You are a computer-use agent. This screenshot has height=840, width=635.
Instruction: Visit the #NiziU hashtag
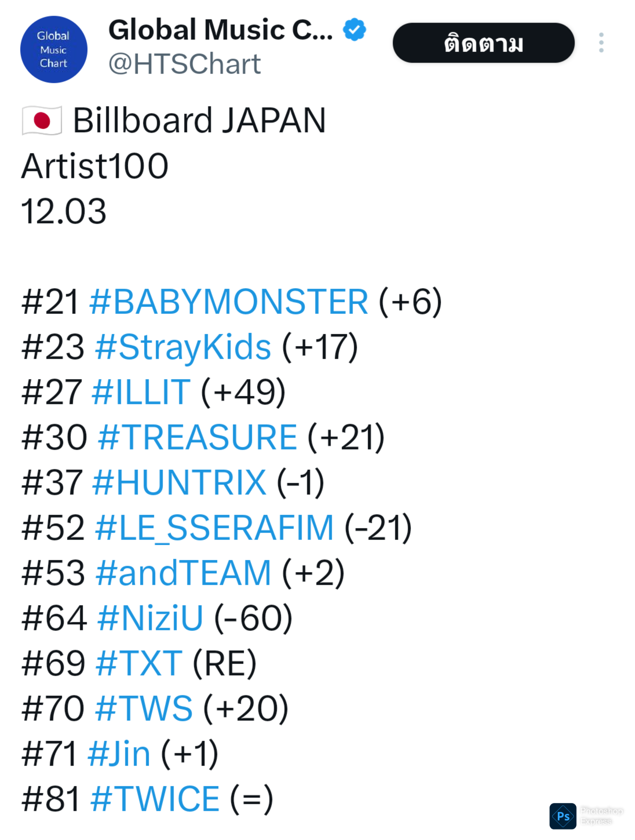150,618
